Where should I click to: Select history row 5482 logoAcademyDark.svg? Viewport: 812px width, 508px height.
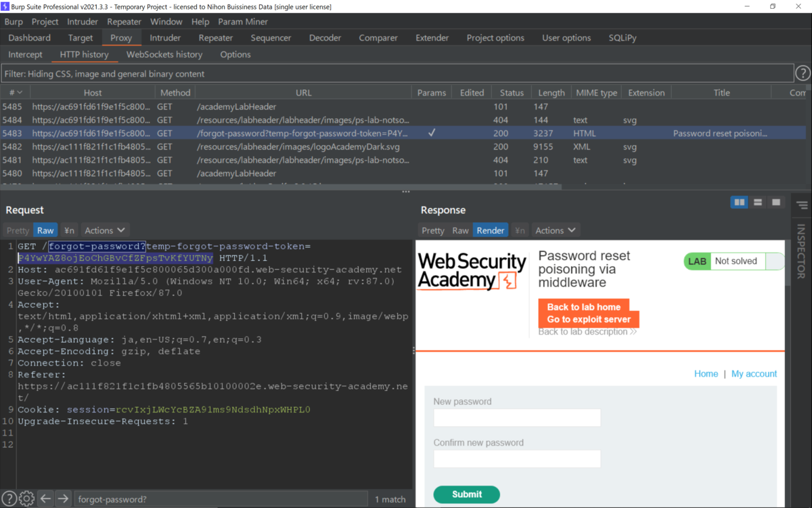pyautogui.click(x=403, y=147)
